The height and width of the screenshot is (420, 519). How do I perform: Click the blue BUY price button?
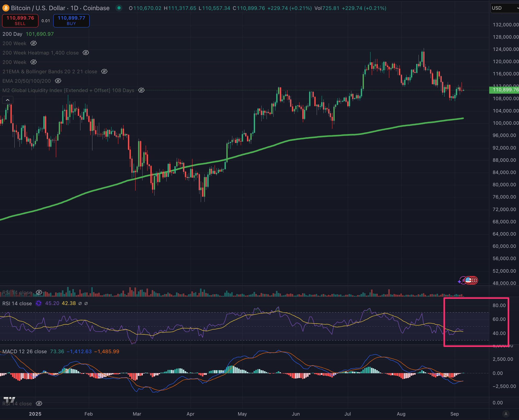71,21
